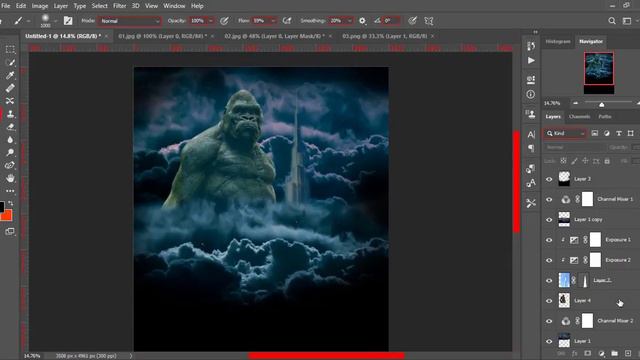Select the Blur droplet tool
Screen dimensions: 640x360
coord(10,140)
